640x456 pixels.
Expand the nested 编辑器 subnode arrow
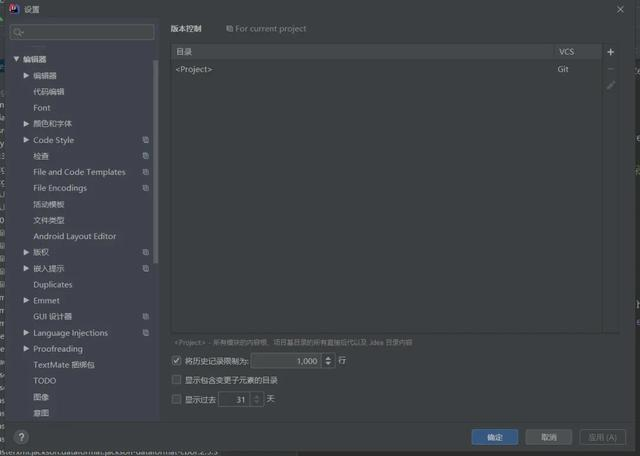pos(26,76)
